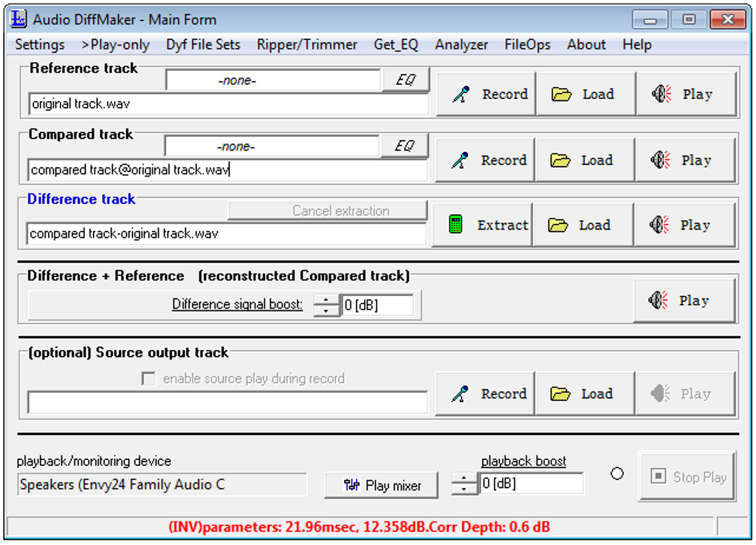The width and height of the screenshot is (756, 545).
Task: Adjust the Difference signal boost stepper
Action: tap(326, 305)
